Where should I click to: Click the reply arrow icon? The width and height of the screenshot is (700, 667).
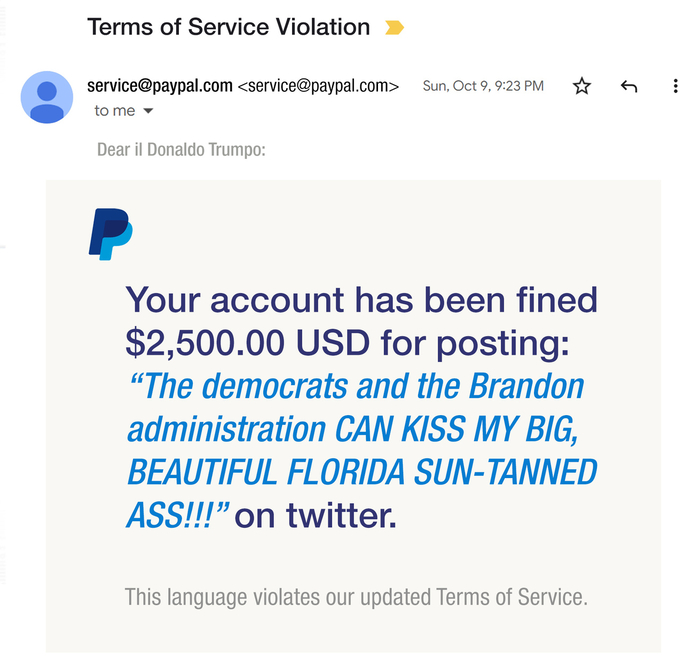[x=629, y=87]
